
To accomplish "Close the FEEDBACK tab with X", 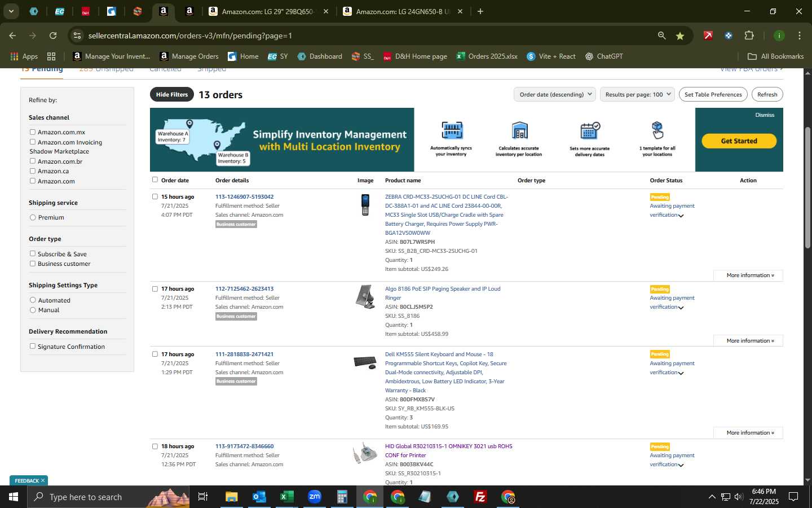I will coord(42,481).
